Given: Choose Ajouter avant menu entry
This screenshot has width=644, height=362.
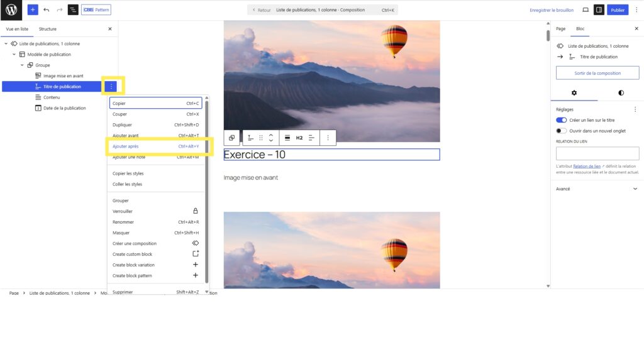Looking at the screenshot, I should click(156, 136).
